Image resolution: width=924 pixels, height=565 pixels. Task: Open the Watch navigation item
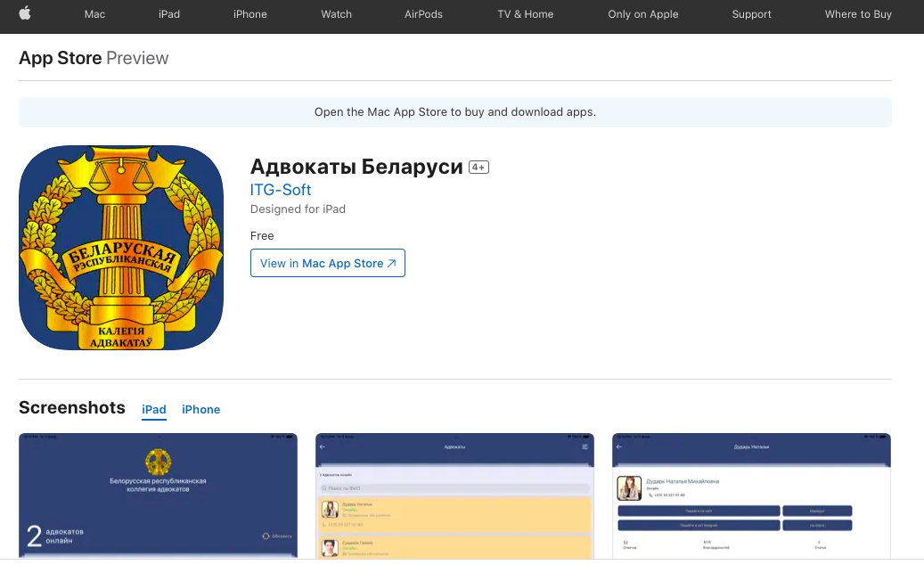coord(336,14)
